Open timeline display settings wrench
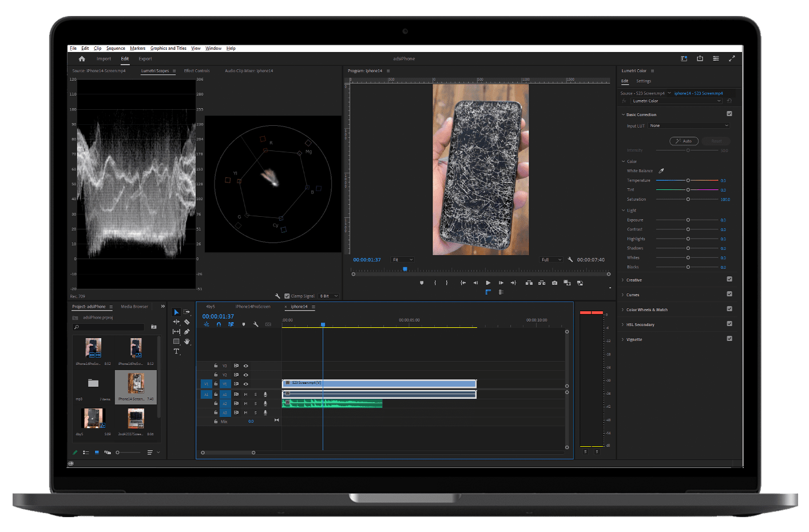 pos(256,324)
